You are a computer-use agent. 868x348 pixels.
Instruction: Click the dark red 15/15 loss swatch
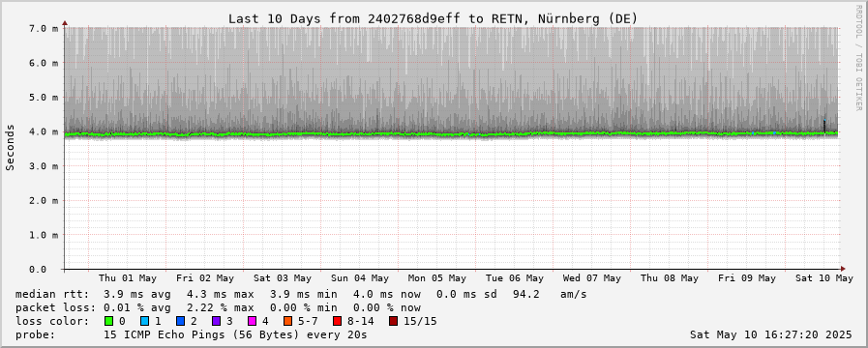tap(393, 321)
